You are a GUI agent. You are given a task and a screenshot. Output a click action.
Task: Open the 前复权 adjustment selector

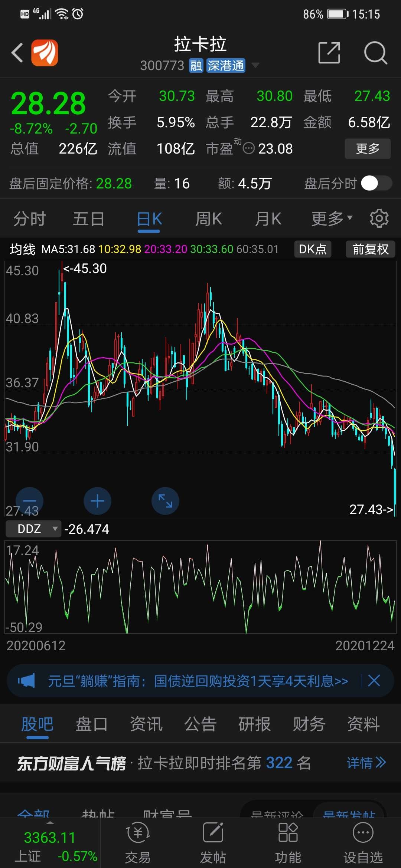[370, 249]
